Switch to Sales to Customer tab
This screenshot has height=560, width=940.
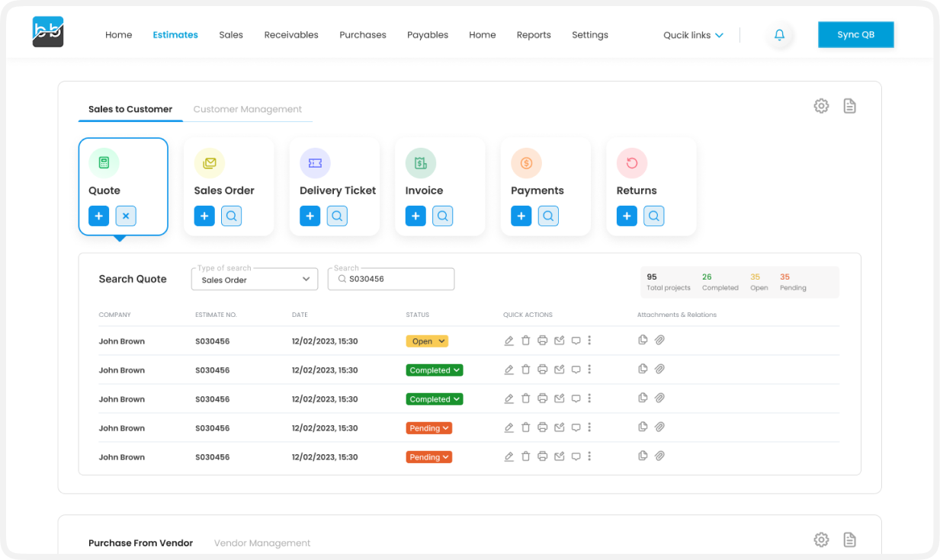coord(130,109)
